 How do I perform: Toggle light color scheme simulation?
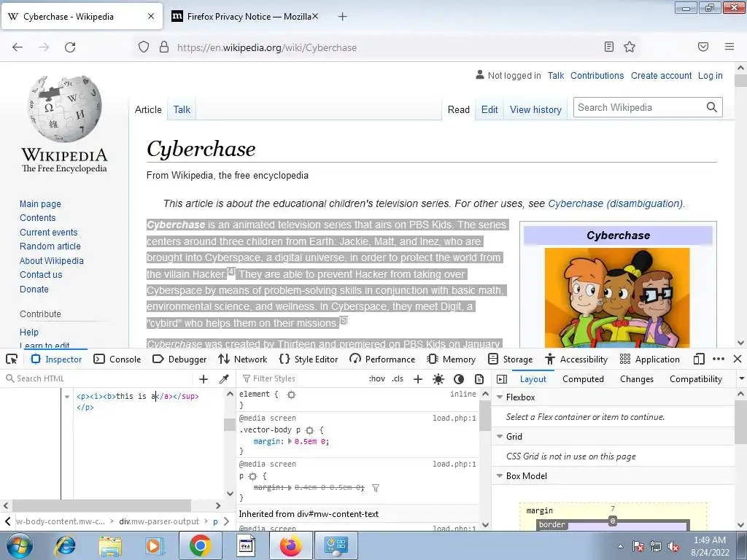click(x=438, y=378)
